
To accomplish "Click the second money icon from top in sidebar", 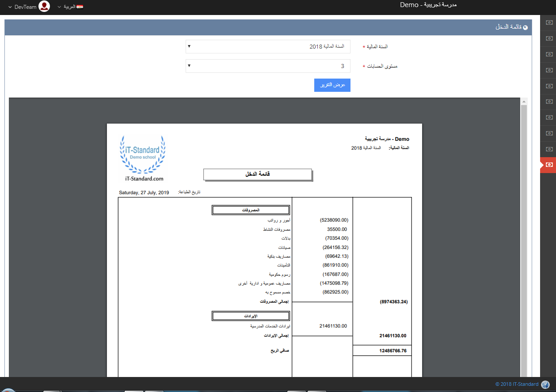I will pos(549,38).
